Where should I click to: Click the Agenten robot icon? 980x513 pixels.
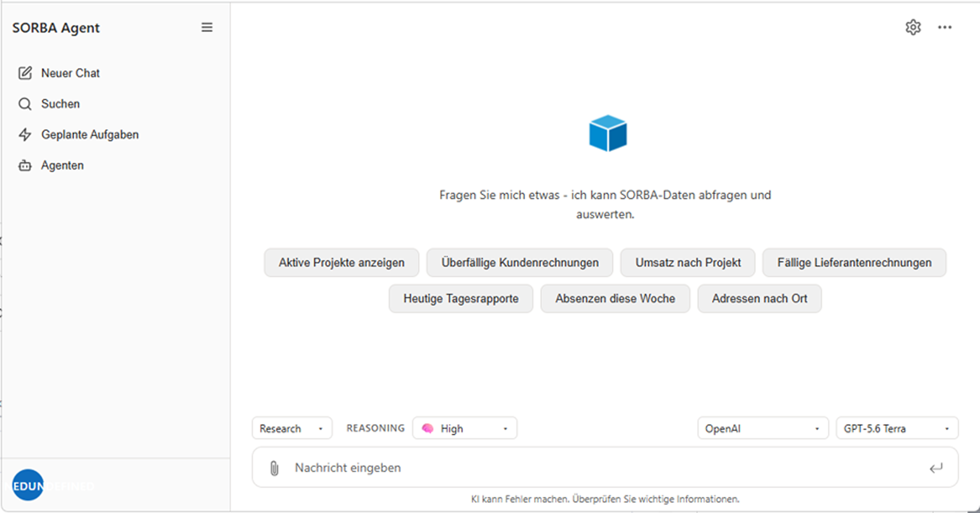tap(25, 165)
